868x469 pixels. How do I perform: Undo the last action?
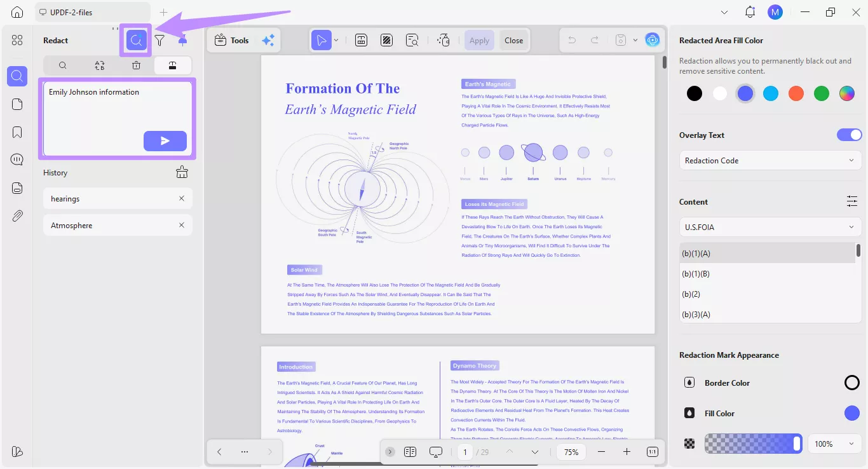[x=572, y=40]
